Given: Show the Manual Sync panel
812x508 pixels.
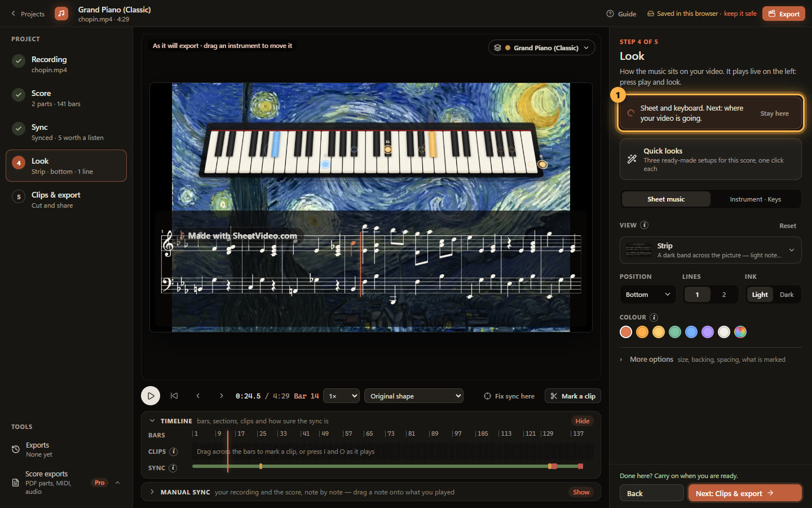Looking at the screenshot, I should coord(581,492).
